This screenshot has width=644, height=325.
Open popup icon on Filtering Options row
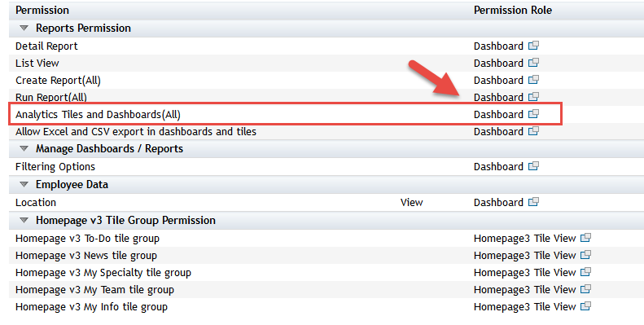(x=533, y=166)
